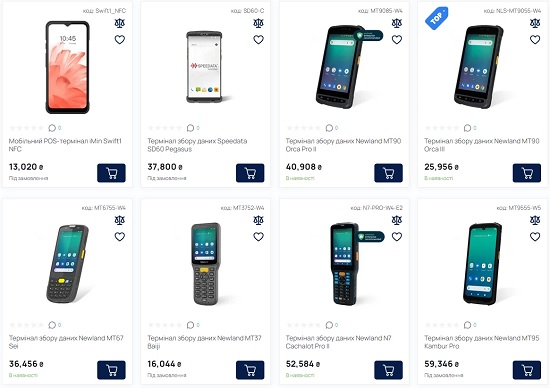This screenshot has height=388, width=550.
Task: Rate Newland MT37 Baiji with stars
Action: pos(165,325)
